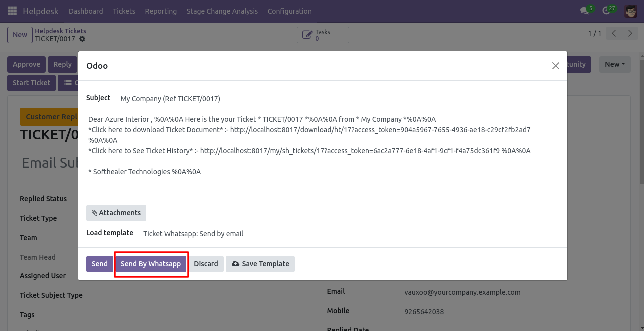Screen dimensions: 644x331
Task: Expand the New stage dropdown
Action: coord(615,64)
